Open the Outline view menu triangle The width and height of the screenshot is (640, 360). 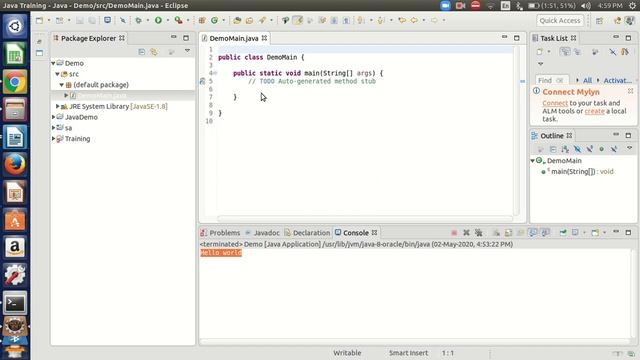point(629,148)
